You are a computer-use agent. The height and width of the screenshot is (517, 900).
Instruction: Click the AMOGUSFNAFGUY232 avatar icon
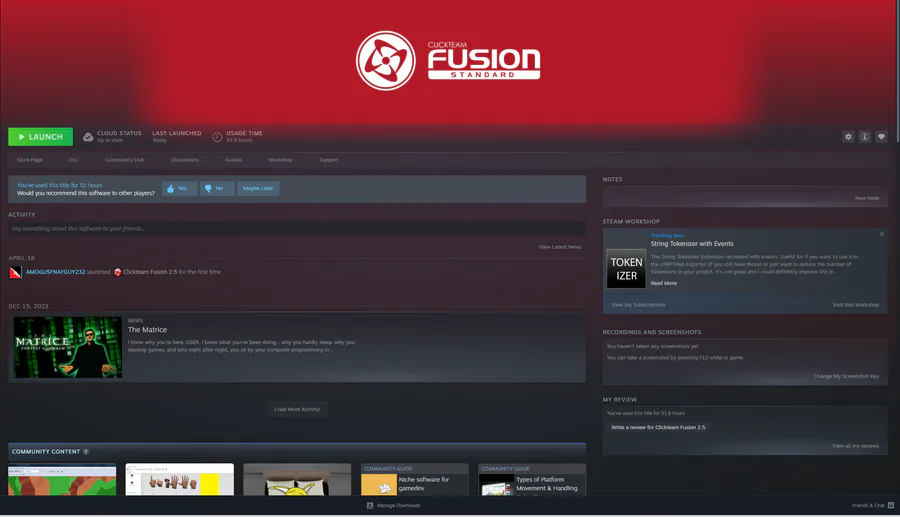15,272
